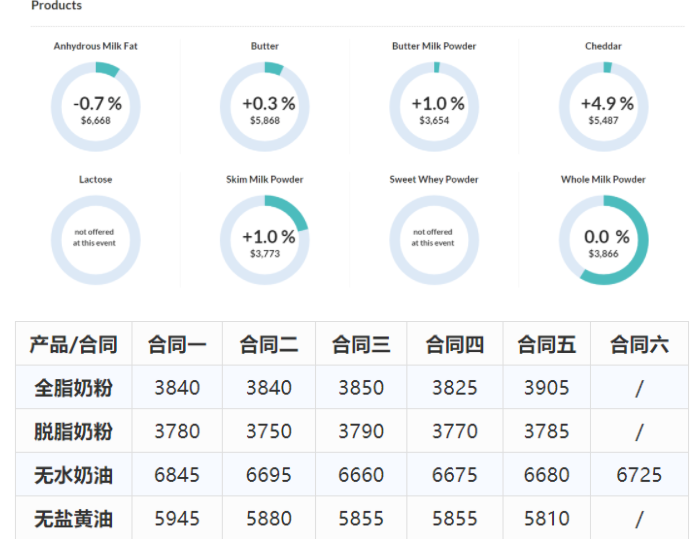Click the 合同二 column header
The height and width of the screenshot is (544, 697).
[x=269, y=344]
